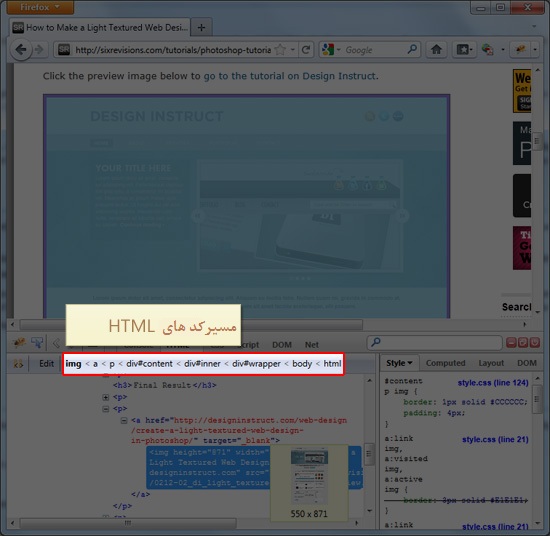
Task: Click the Firebug bug icon in panel toolbar
Action: click(18, 342)
